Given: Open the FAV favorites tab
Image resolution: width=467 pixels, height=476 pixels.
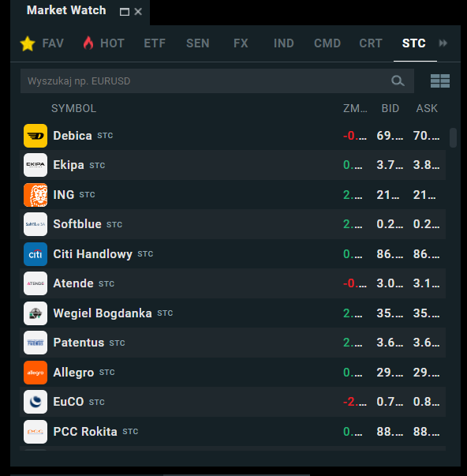Looking at the screenshot, I should click(42, 43).
